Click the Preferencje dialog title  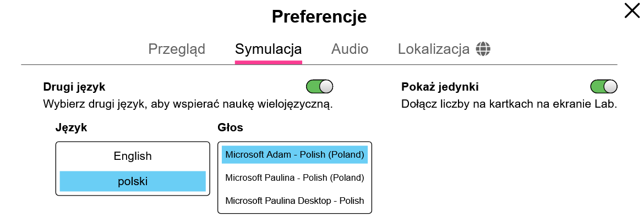coord(319,17)
